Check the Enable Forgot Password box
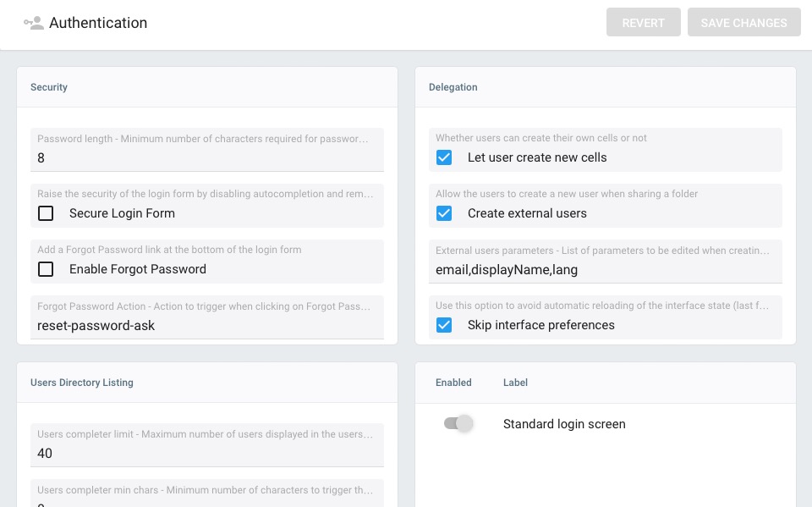This screenshot has height=507, width=812. (x=46, y=269)
